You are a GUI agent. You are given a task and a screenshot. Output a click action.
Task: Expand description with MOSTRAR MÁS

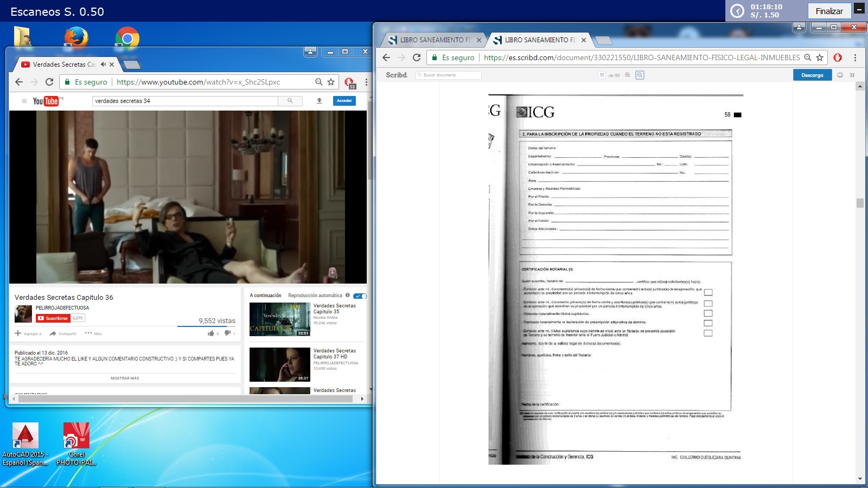point(125,378)
